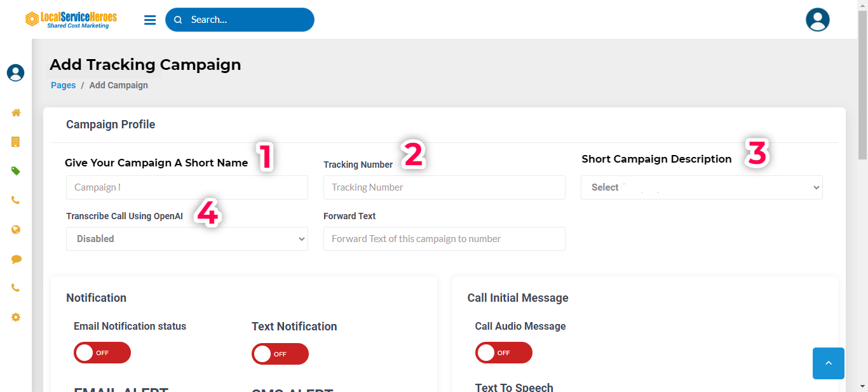868x392 pixels.
Task: Turn on the Text Notification toggle
Action: click(x=280, y=354)
